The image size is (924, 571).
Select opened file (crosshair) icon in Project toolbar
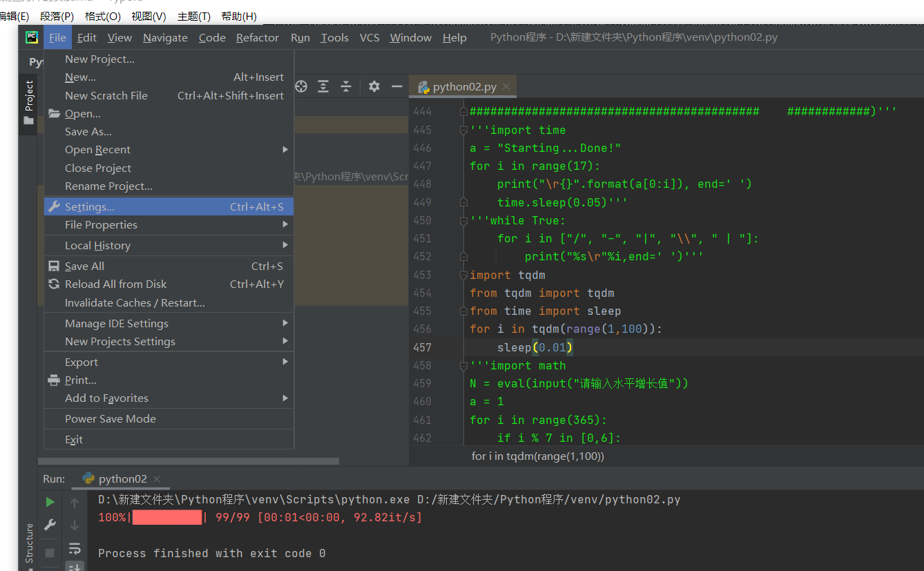[301, 86]
